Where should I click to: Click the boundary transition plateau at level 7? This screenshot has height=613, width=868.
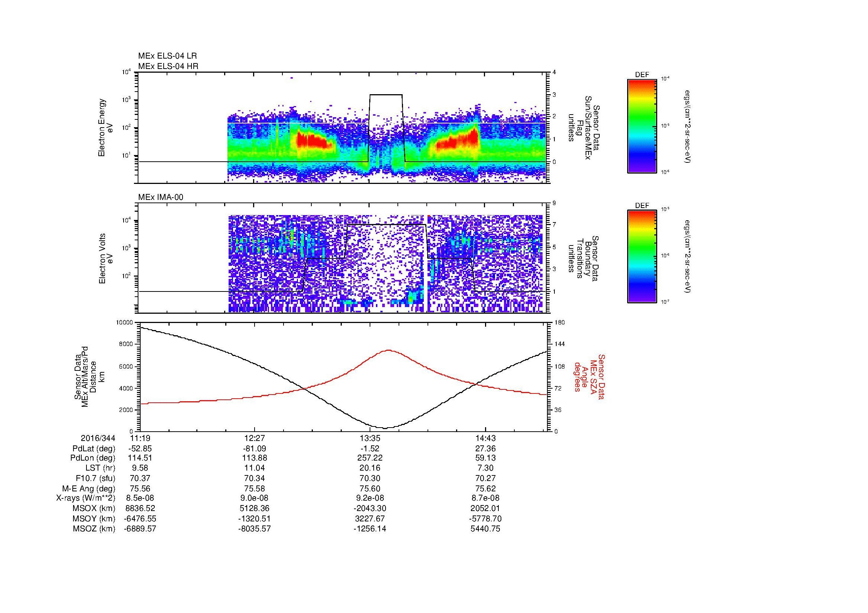point(386,225)
